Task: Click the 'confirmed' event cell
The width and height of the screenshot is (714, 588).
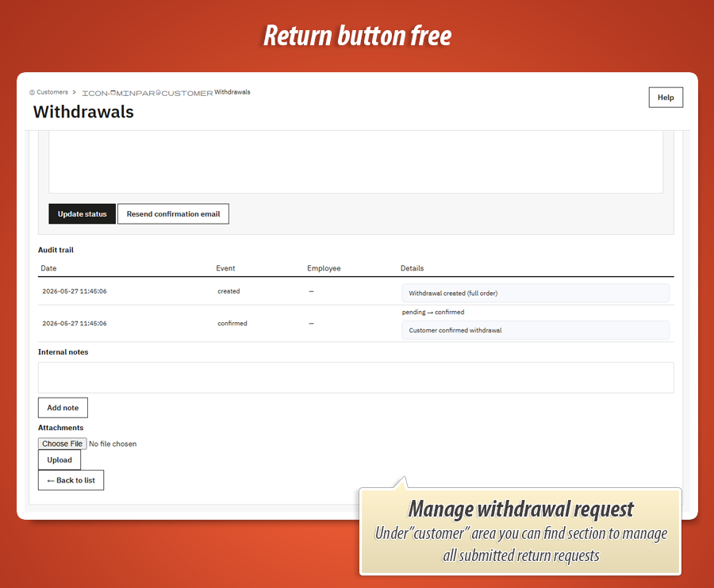Action: pyautogui.click(x=232, y=324)
